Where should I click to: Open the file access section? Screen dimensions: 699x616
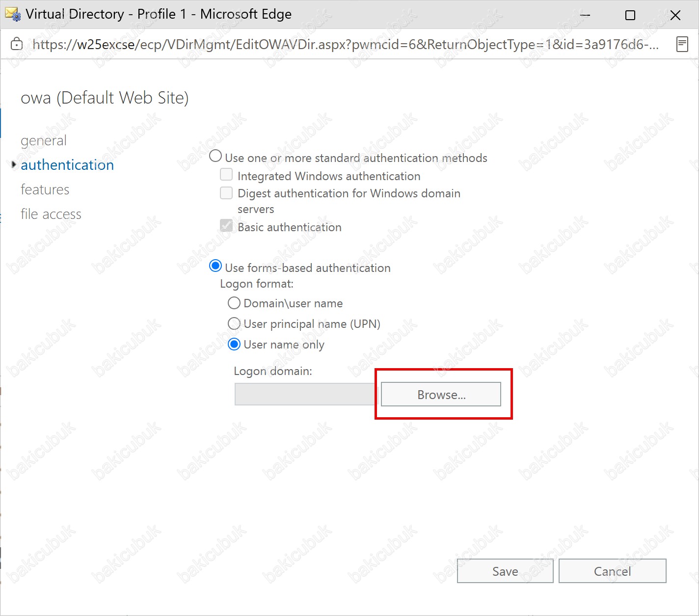pyautogui.click(x=51, y=214)
